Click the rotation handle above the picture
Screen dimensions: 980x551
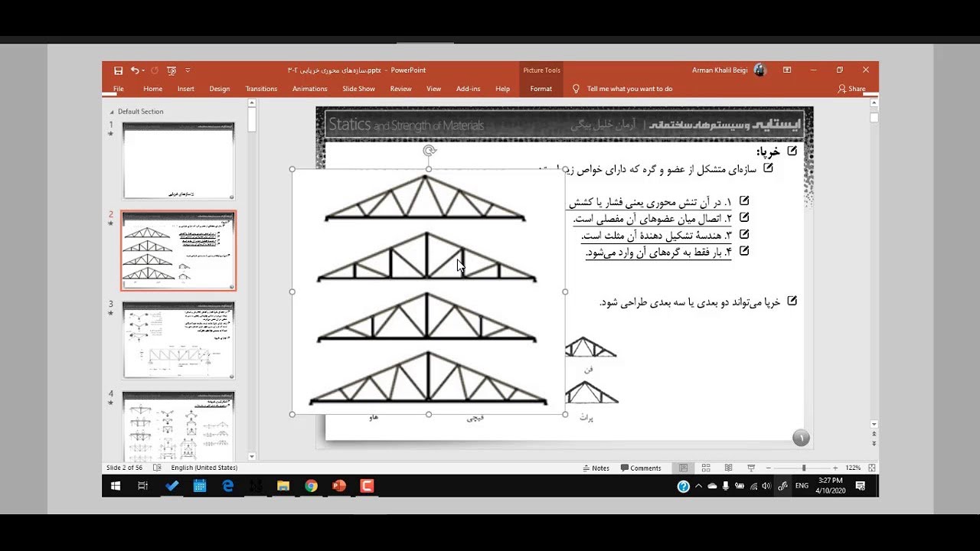click(429, 152)
